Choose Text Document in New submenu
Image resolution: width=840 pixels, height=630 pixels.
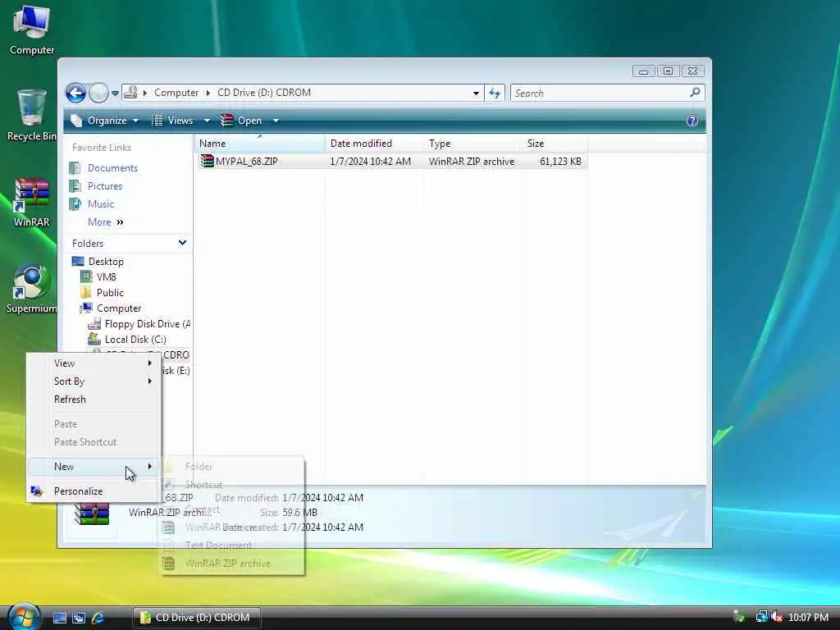pyautogui.click(x=231, y=546)
